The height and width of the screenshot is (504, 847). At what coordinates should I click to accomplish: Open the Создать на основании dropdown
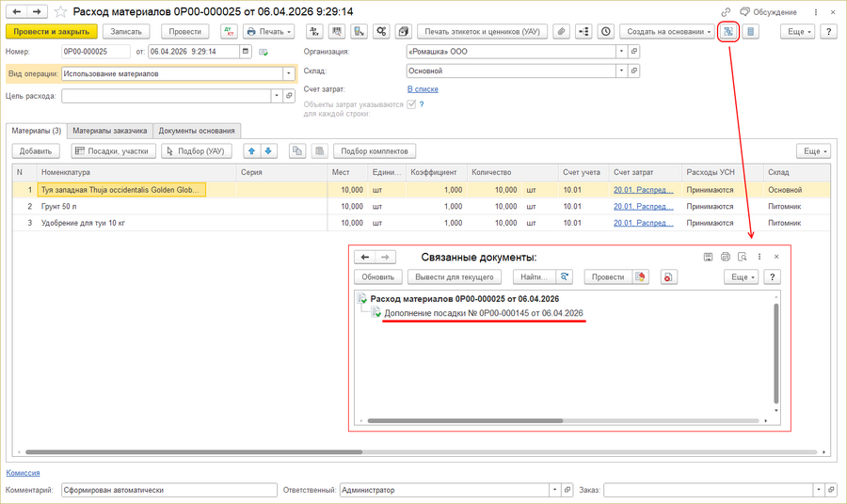[x=666, y=31]
